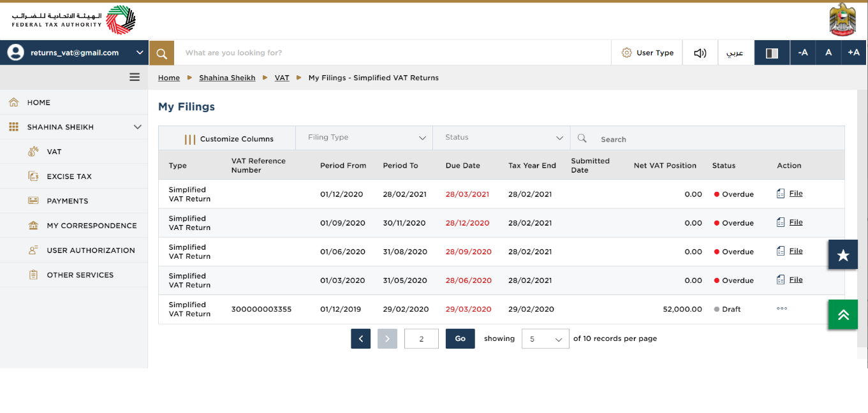Open the Status filter dropdown
Viewport: 868px width, 413px height.
501,138
